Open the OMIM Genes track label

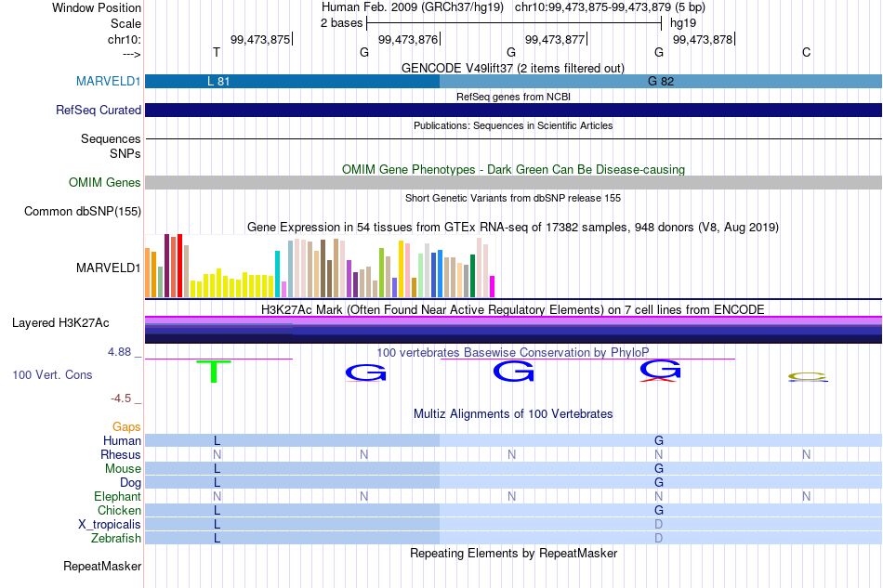coord(105,182)
